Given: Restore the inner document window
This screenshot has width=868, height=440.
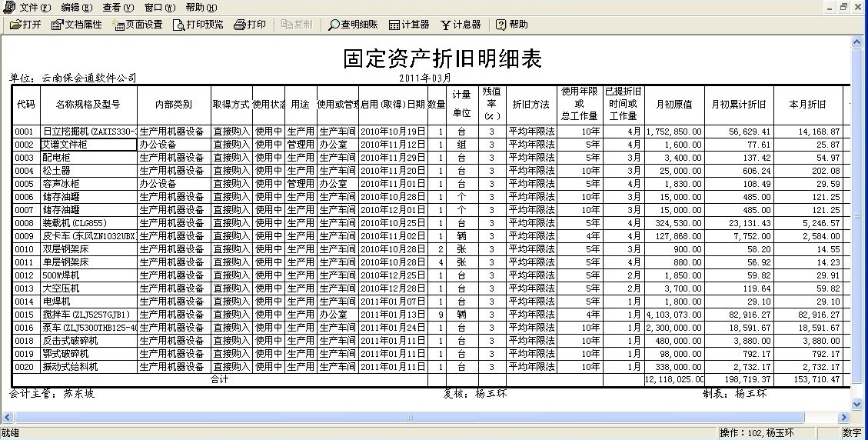Looking at the screenshot, I should coord(844,7).
